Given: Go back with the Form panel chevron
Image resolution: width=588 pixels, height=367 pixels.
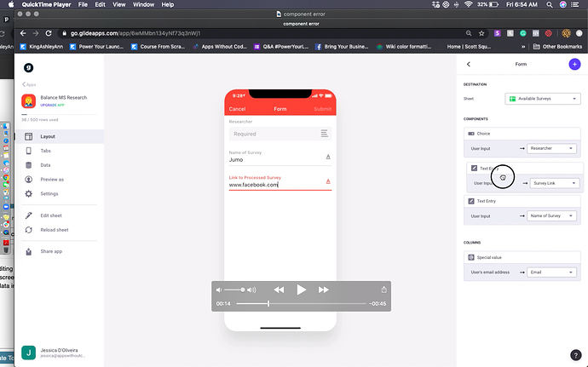Looking at the screenshot, I should coord(469,64).
